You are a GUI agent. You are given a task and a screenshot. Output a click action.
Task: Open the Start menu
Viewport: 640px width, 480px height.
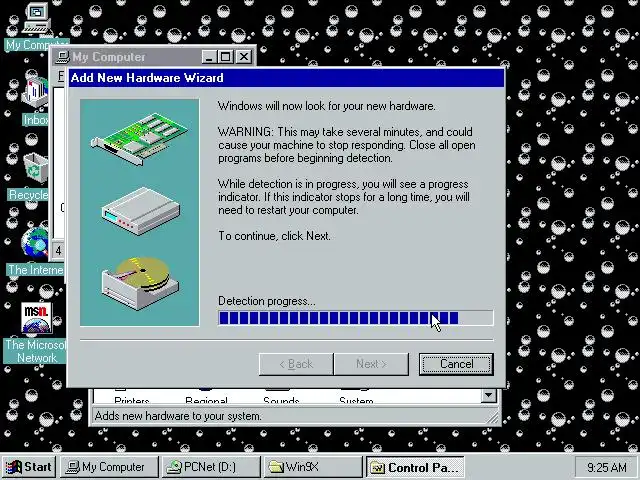point(29,467)
